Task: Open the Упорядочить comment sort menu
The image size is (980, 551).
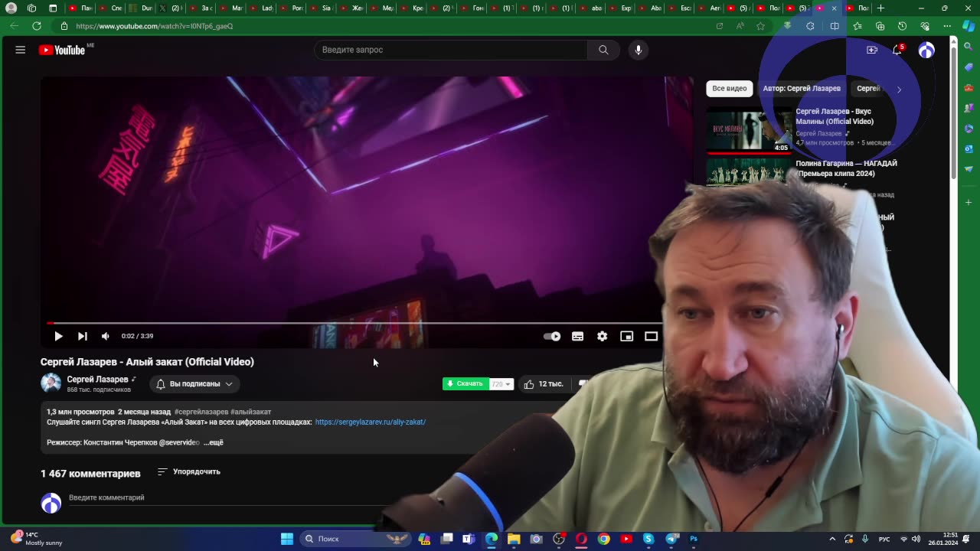Action: pos(189,472)
